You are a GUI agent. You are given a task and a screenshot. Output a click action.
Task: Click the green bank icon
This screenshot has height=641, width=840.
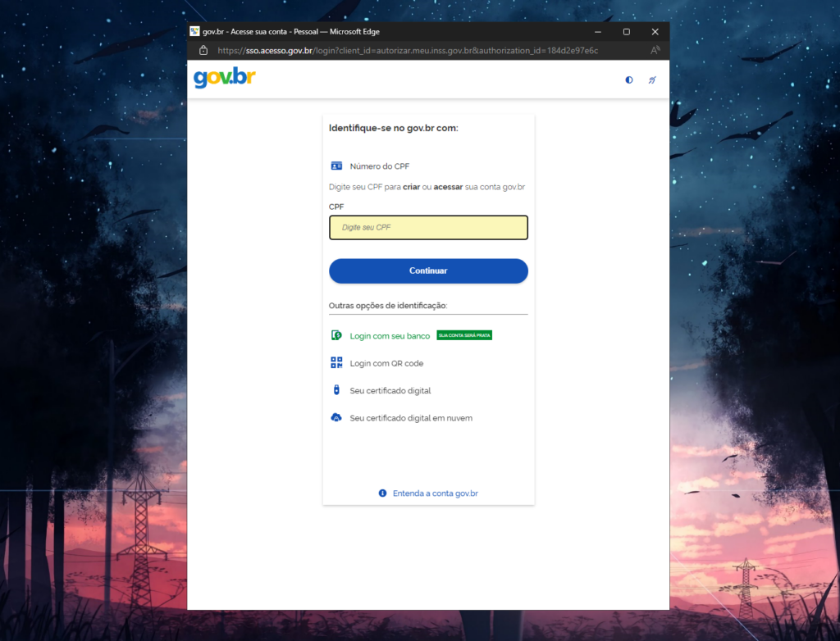tap(336, 335)
